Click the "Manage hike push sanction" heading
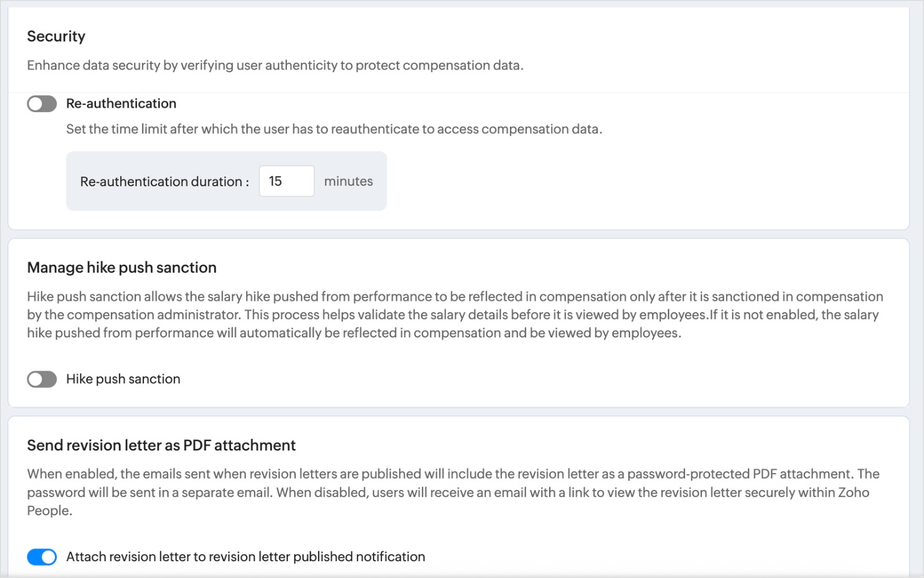The height and width of the screenshot is (578, 924). tap(121, 268)
